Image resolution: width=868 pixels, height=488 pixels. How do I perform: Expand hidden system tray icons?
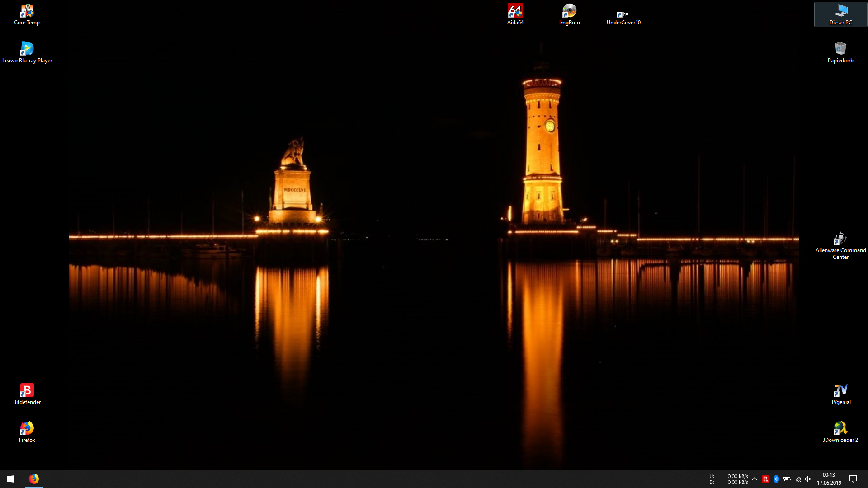pos(754,479)
